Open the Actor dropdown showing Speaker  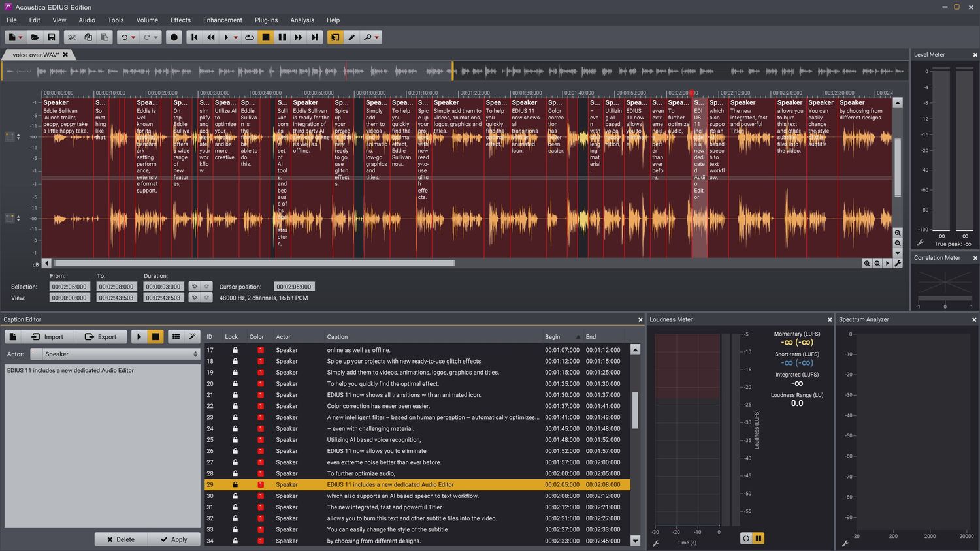(x=120, y=354)
